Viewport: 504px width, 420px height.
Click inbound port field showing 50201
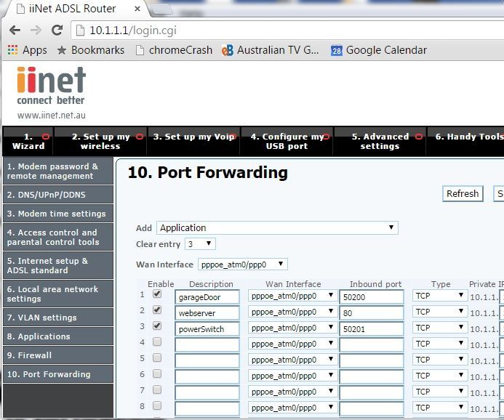(372, 329)
